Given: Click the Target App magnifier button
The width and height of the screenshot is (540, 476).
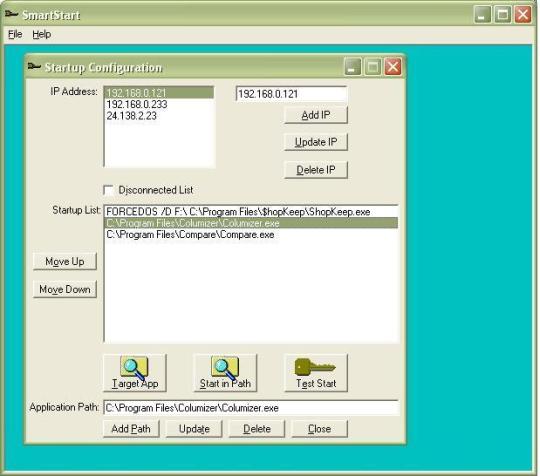Looking at the screenshot, I should [x=135, y=373].
